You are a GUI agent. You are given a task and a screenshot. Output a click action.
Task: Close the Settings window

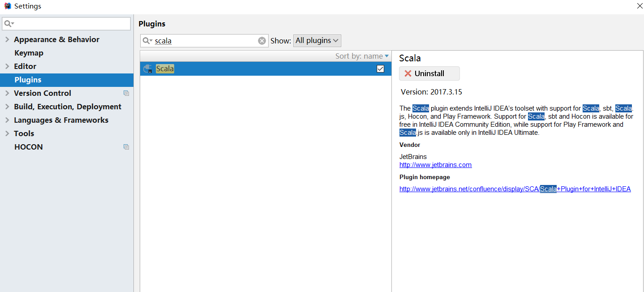click(640, 6)
